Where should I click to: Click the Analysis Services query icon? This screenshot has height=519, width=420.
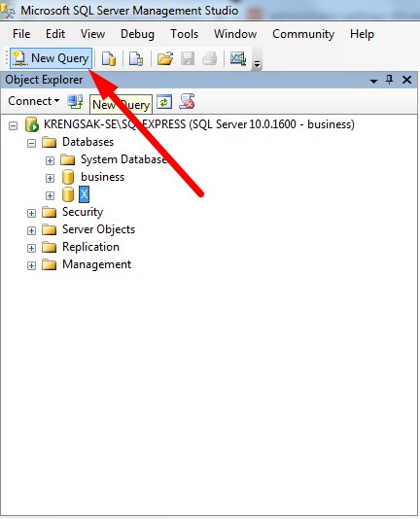(136, 59)
